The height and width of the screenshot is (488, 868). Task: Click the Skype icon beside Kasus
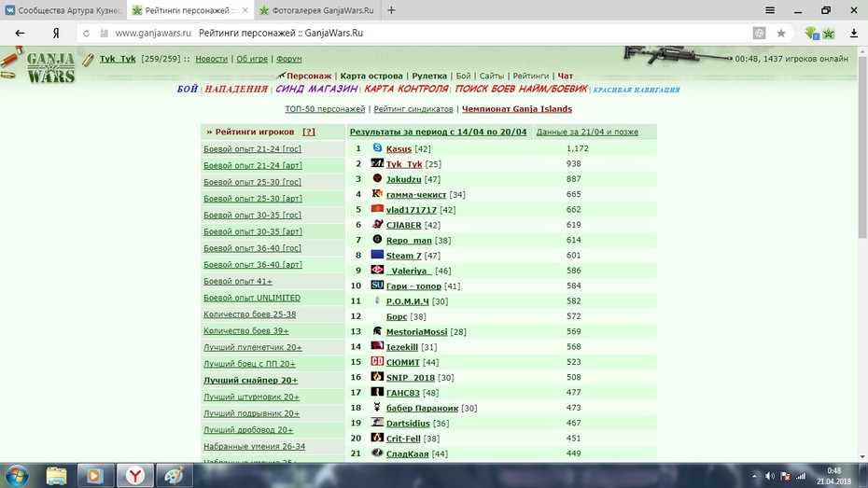[377, 147]
